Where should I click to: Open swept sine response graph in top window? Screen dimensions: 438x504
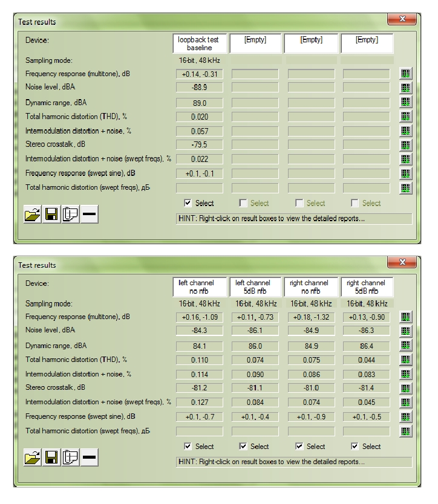coord(405,173)
